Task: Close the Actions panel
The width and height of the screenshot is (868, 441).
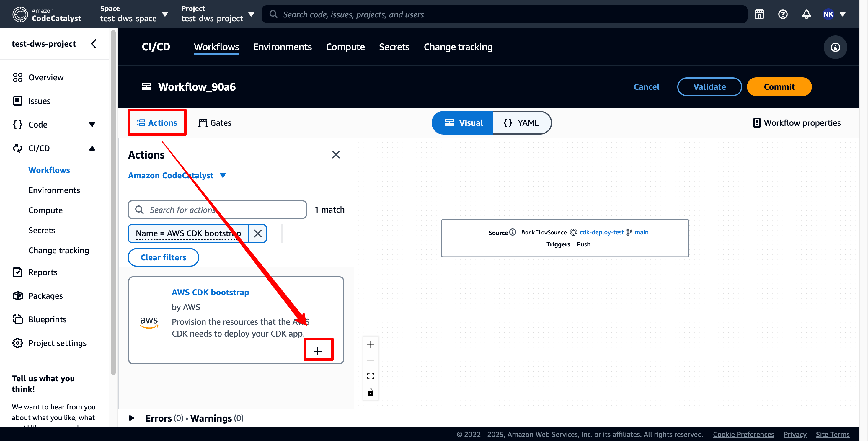Action: click(336, 155)
